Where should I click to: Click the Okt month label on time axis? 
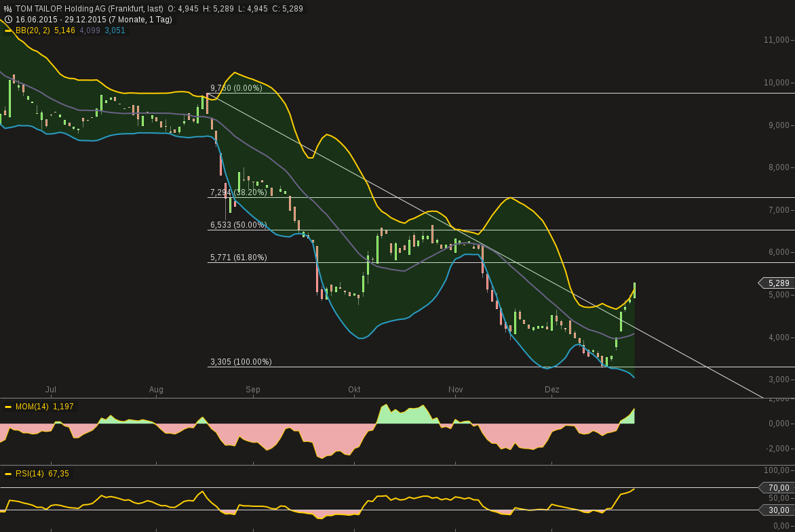(354, 390)
